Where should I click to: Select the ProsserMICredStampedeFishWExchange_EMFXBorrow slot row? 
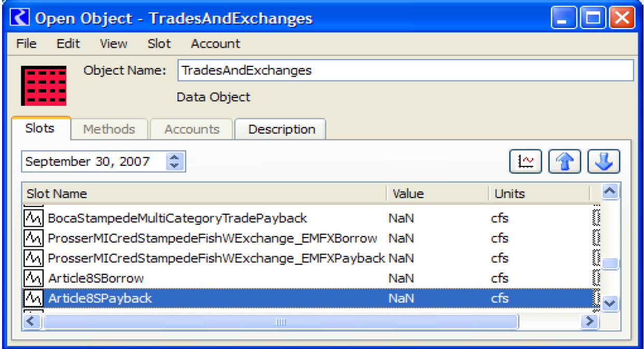pos(212,239)
